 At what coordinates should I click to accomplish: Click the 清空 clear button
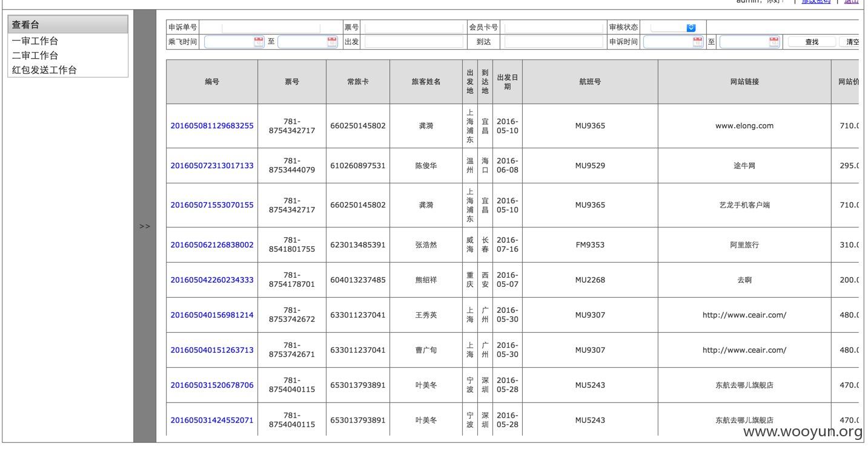click(x=850, y=42)
